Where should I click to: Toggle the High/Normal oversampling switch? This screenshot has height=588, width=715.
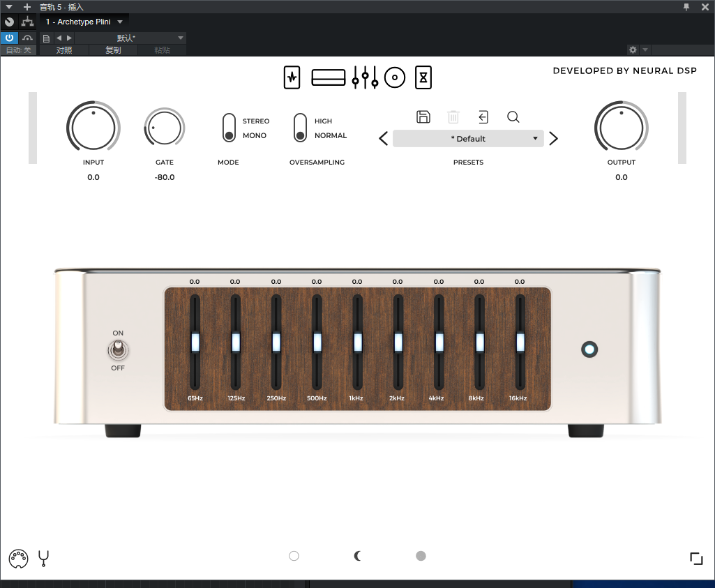tap(300, 128)
